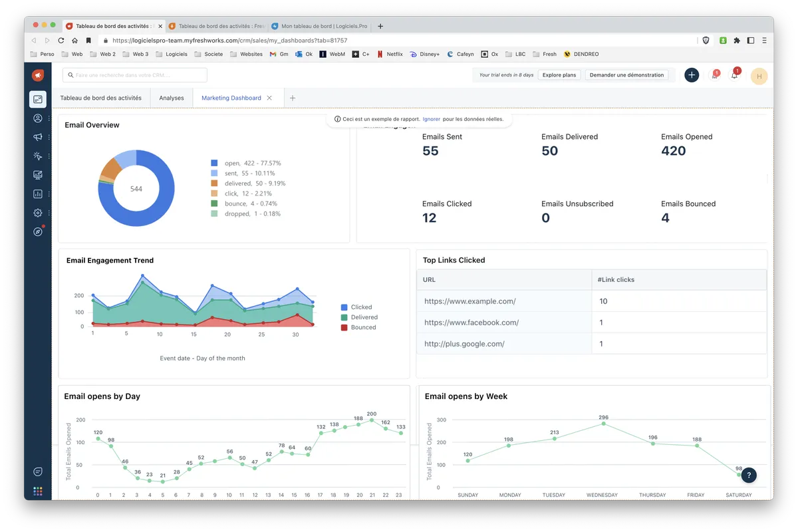Click the megaphone Marketing icon in the sidebar
This screenshot has height=532, width=798.
tap(38, 137)
